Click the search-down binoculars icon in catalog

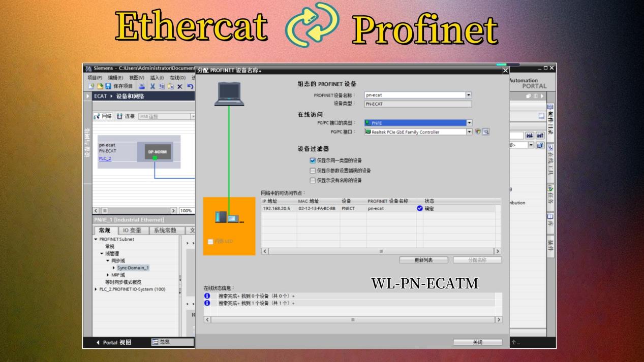[x=530, y=136]
